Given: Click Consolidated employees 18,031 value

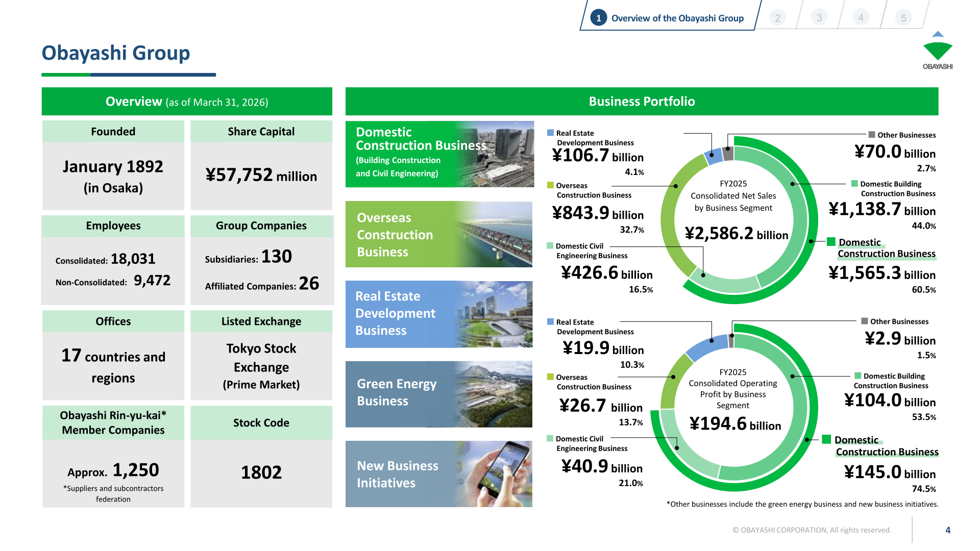Looking at the screenshot, I should click(x=133, y=259).
